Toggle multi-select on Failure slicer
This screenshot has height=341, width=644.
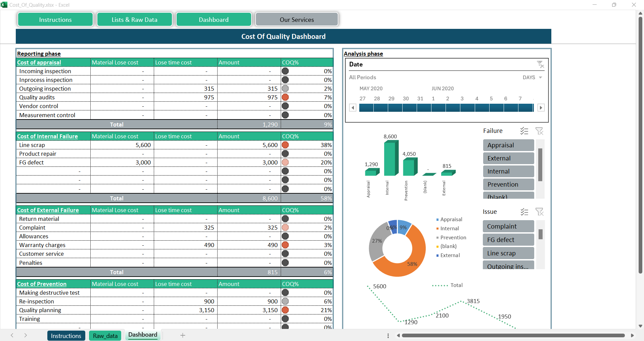pyautogui.click(x=524, y=131)
